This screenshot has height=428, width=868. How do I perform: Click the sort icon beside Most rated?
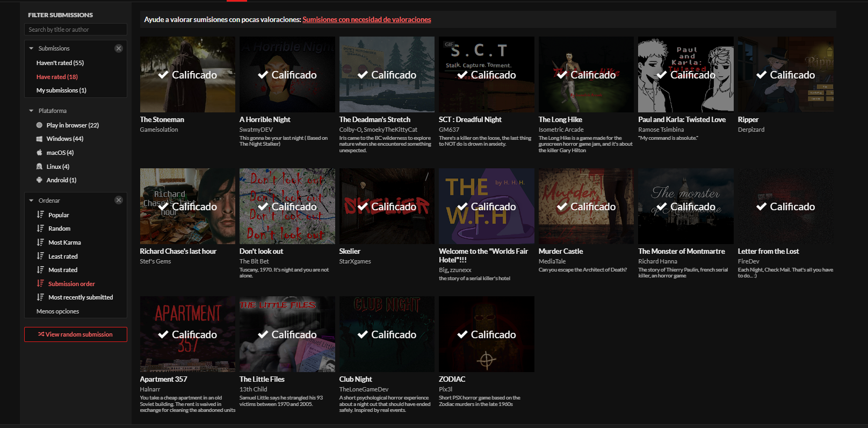pyautogui.click(x=40, y=270)
